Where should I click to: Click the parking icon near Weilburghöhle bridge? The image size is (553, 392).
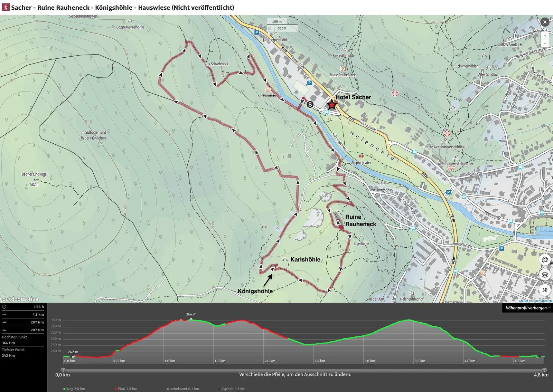(x=449, y=192)
